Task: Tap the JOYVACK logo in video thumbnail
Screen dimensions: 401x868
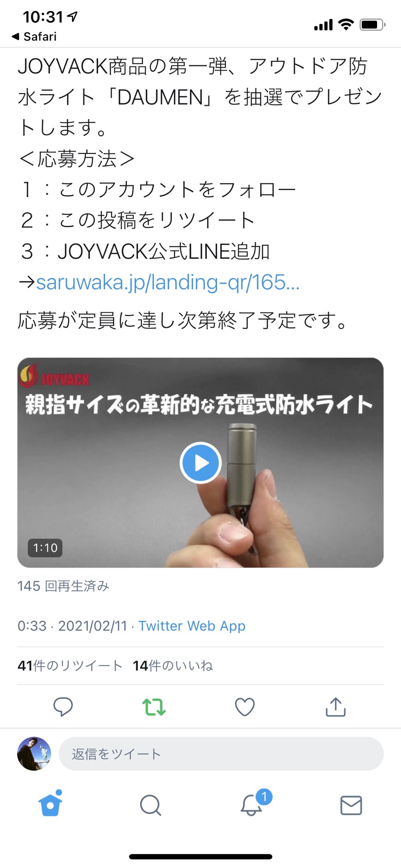Action: click(54, 376)
